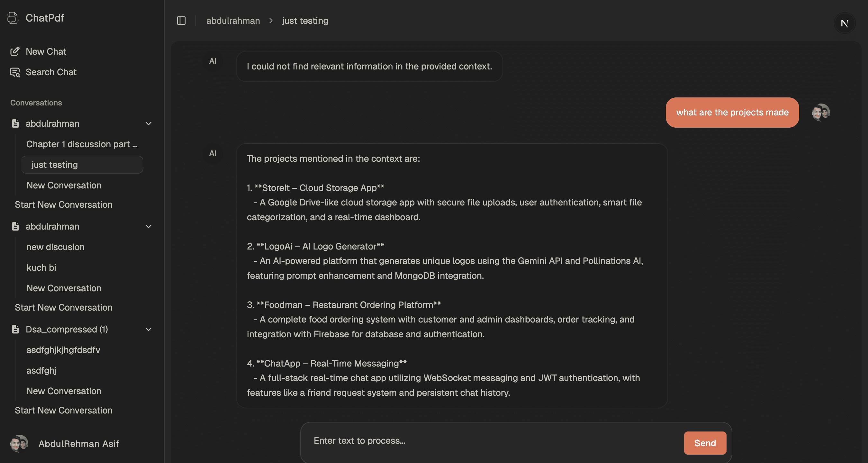Screen dimensions: 868x463
Task: Click the AI badge beside projects answer
Action: [x=212, y=153]
